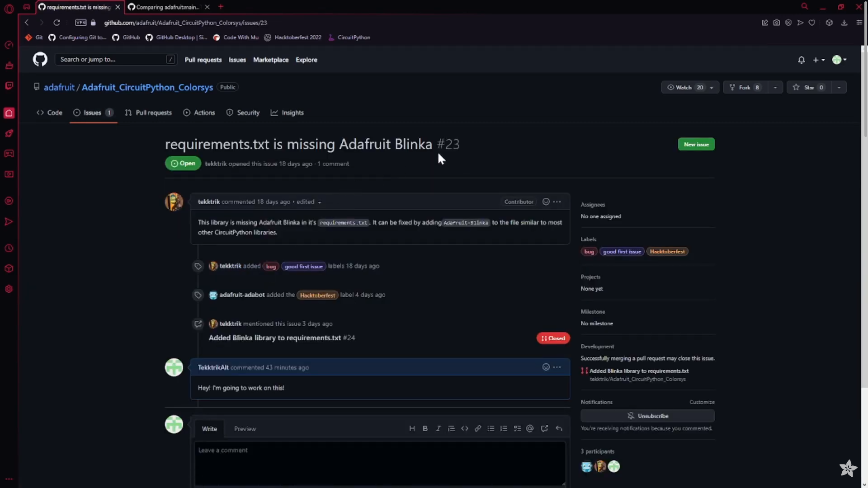The height and width of the screenshot is (488, 868).
Task: Switch to the Preview tab
Action: pos(245,429)
